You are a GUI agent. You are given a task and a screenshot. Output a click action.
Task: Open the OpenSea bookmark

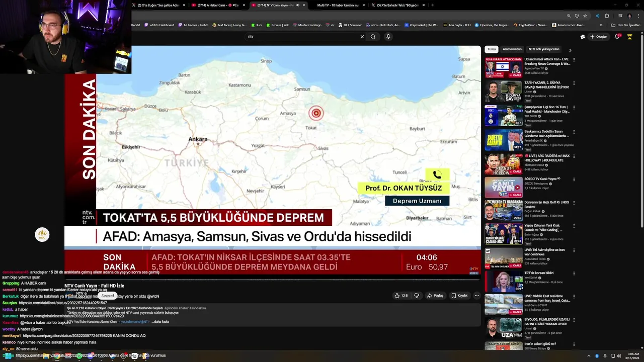492,25
